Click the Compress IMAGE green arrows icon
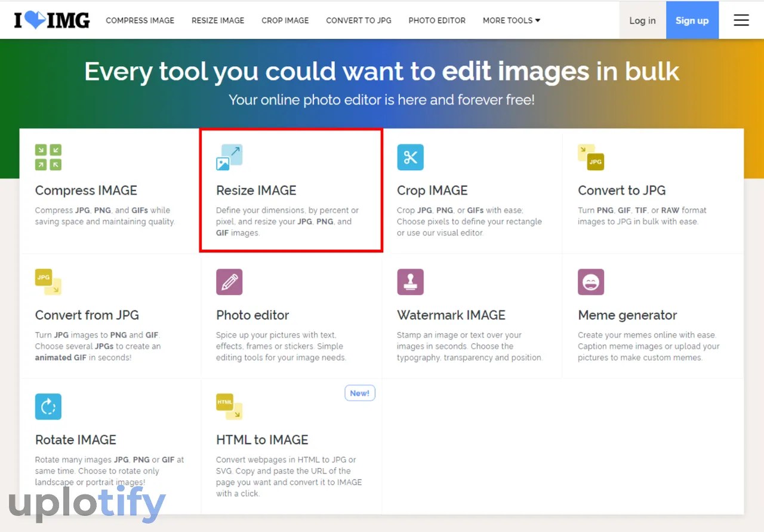 coord(48,158)
